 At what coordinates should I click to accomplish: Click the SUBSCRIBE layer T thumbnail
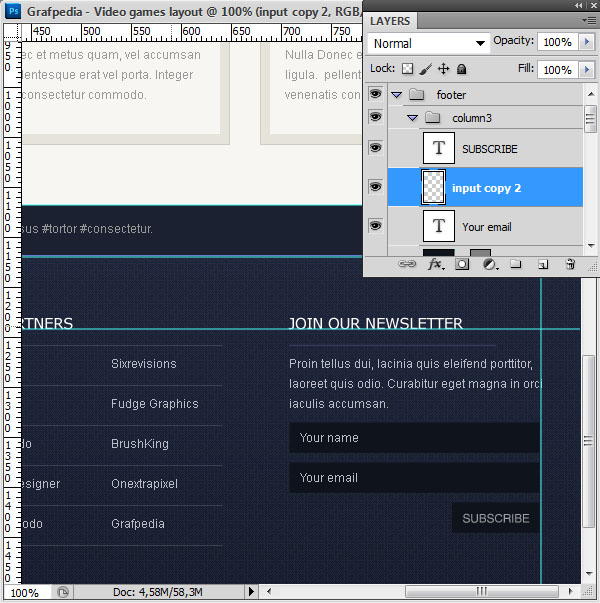(439, 148)
